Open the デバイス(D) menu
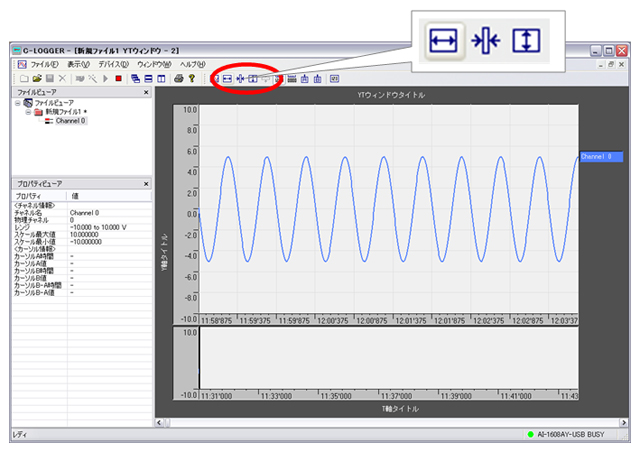The width and height of the screenshot is (640, 452). [x=113, y=65]
